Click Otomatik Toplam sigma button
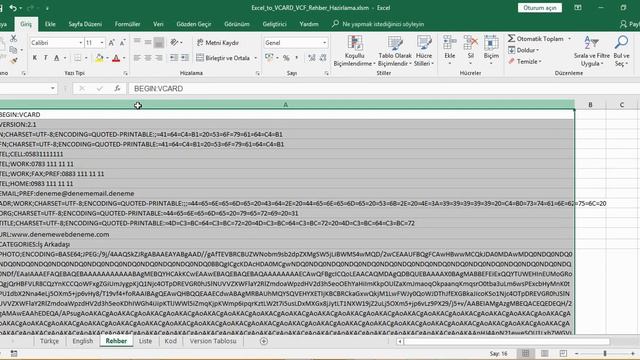The image size is (640, 360). pyautogui.click(x=536, y=39)
